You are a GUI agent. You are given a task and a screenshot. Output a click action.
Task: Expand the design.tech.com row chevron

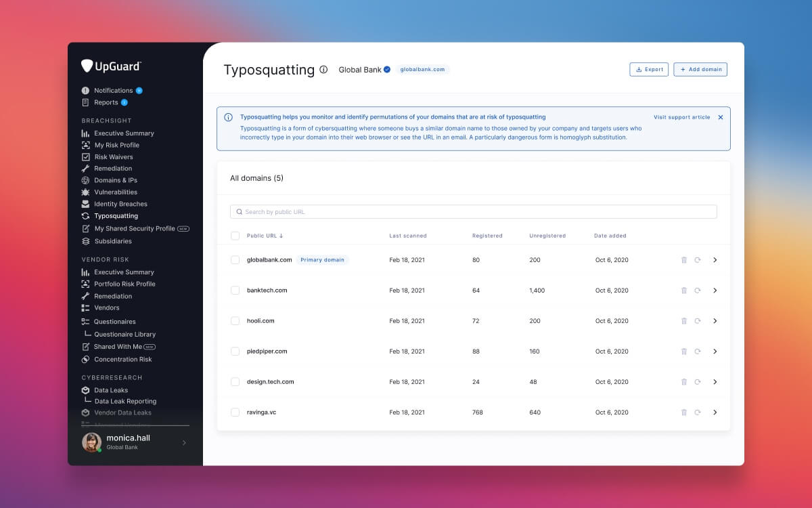point(715,382)
